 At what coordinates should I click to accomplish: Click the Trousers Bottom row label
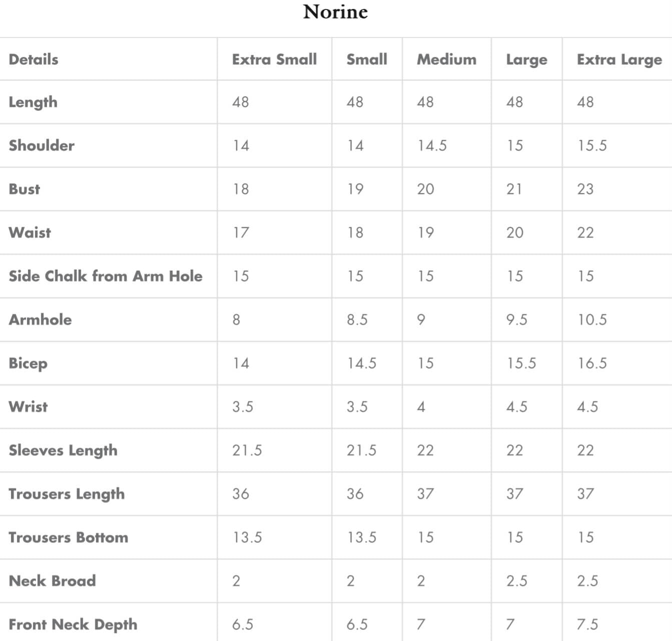(x=69, y=537)
